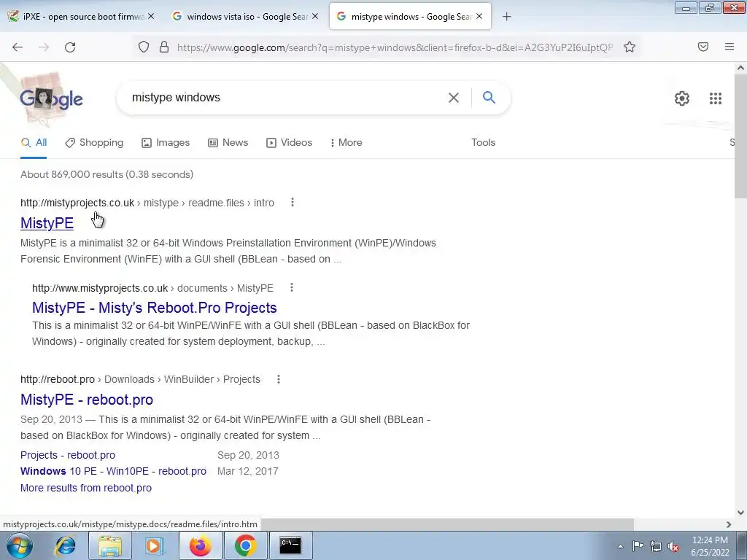This screenshot has width=747, height=560.
Task: Open the command prompt taskbar window
Action: coord(290,545)
